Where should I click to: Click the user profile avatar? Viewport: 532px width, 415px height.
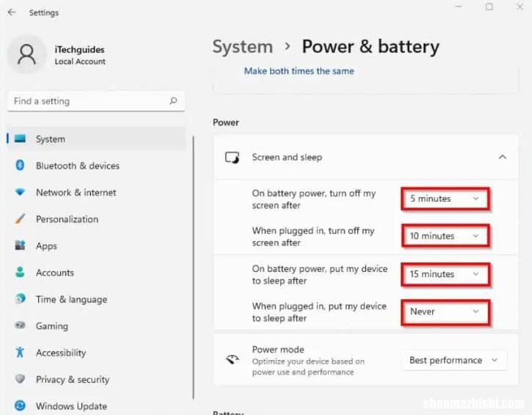[27, 54]
